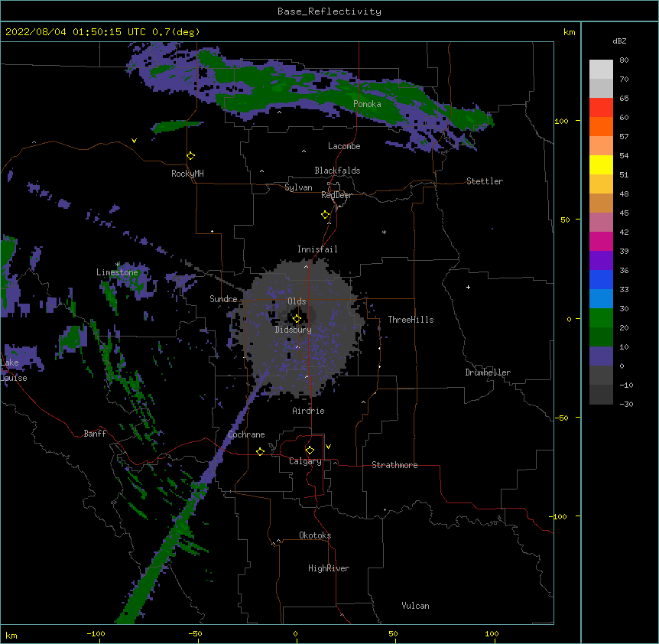Select the Calgary label
This screenshot has width=659, height=644.
point(305,461)
